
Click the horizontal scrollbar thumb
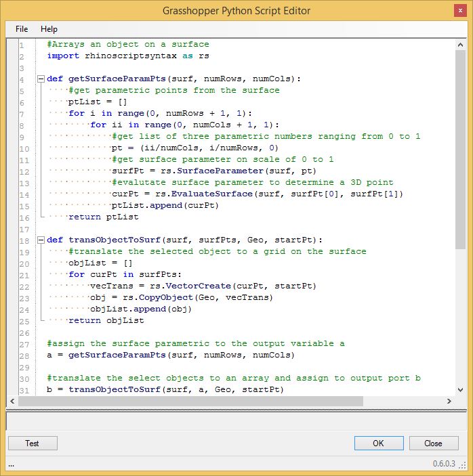pos(191,401)
